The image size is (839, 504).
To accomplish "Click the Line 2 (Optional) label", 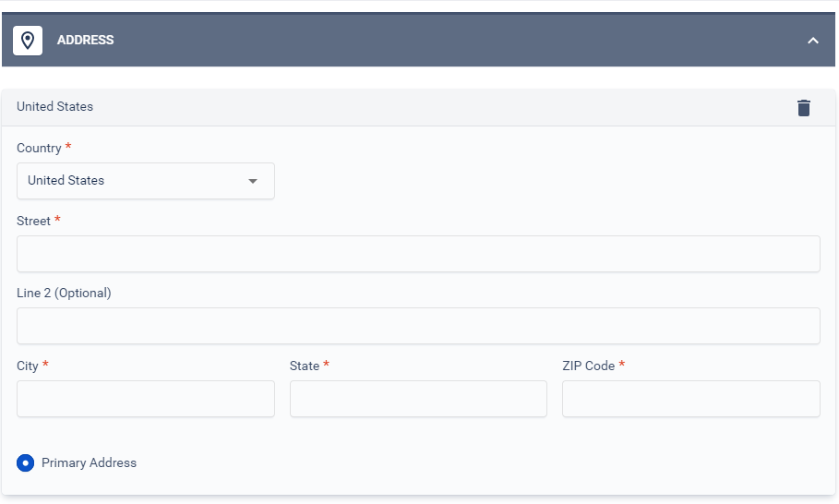I will (64, 294).
